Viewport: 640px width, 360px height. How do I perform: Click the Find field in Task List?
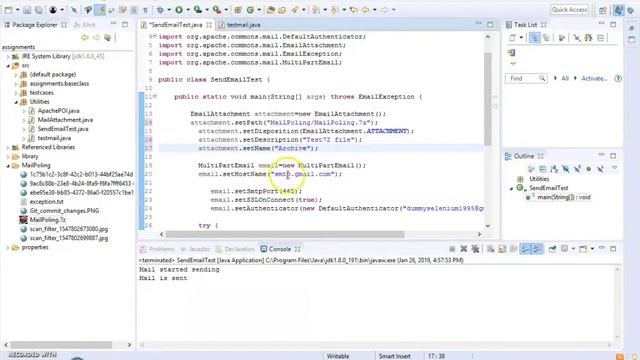[x=526, y=78]
